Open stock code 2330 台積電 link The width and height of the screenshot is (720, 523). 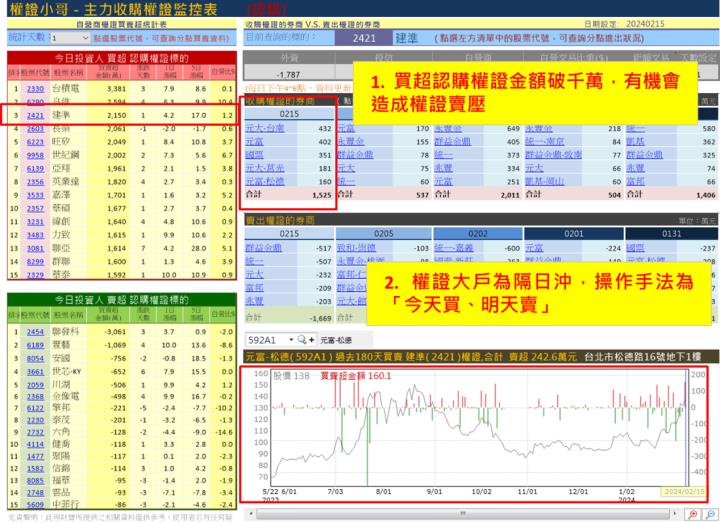[35, 89]
